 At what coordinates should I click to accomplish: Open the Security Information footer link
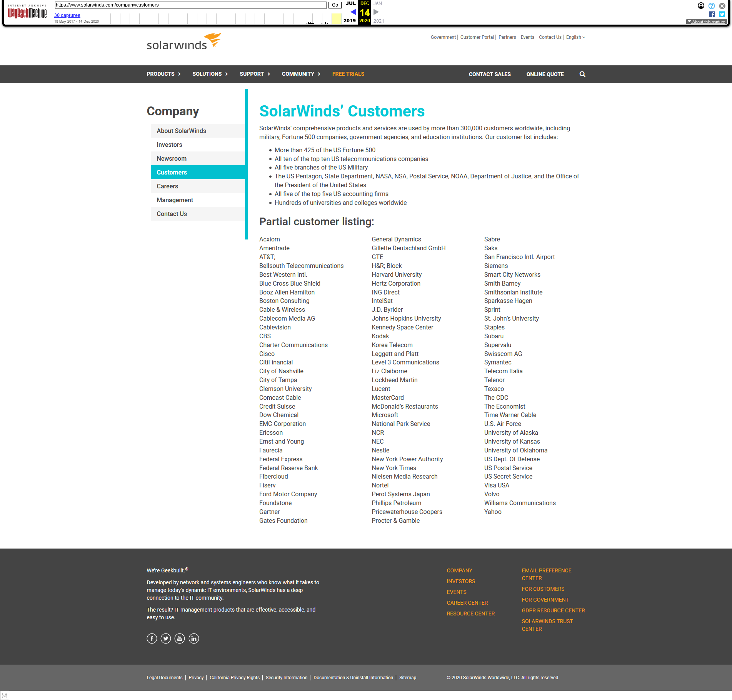pos(286,678)
